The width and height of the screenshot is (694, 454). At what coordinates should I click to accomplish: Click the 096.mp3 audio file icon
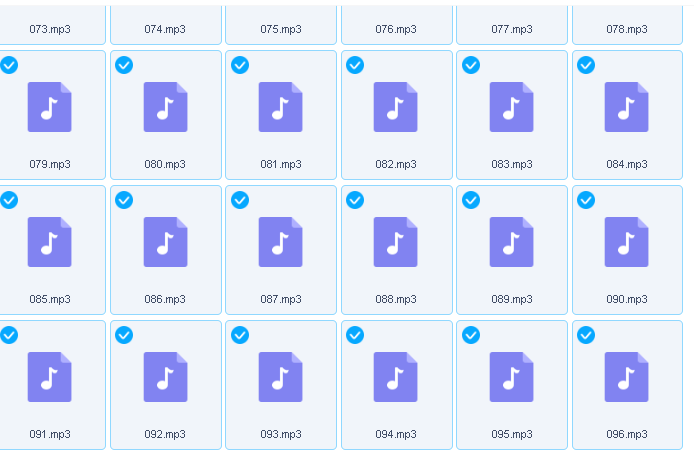coord(627,377)
